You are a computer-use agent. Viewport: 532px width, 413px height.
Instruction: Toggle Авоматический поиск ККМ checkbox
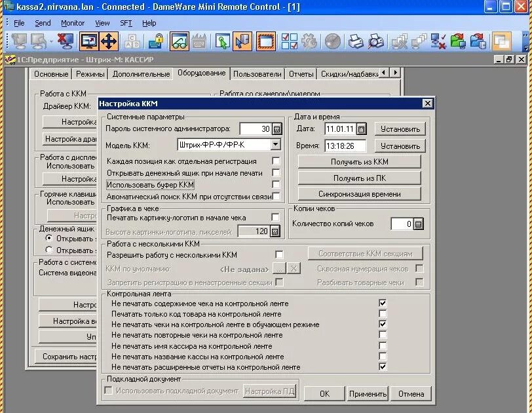pyautogui.click(x=276, y=196)
